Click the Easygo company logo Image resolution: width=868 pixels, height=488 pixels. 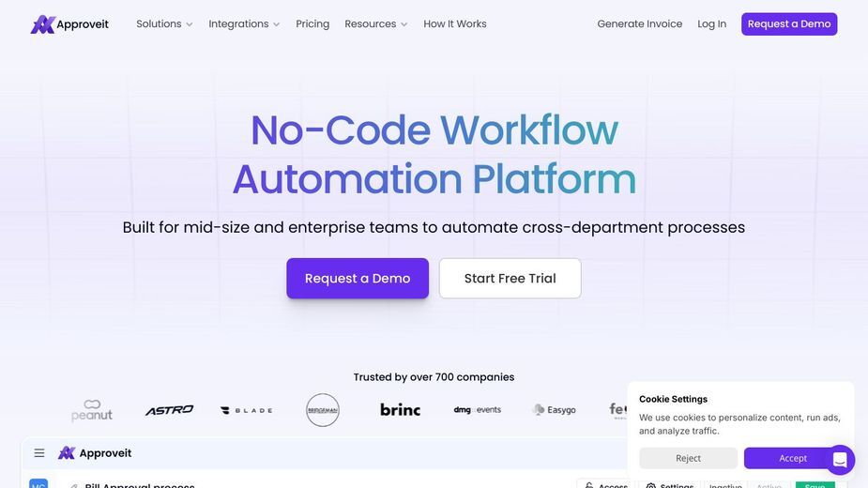click(555, 410)
